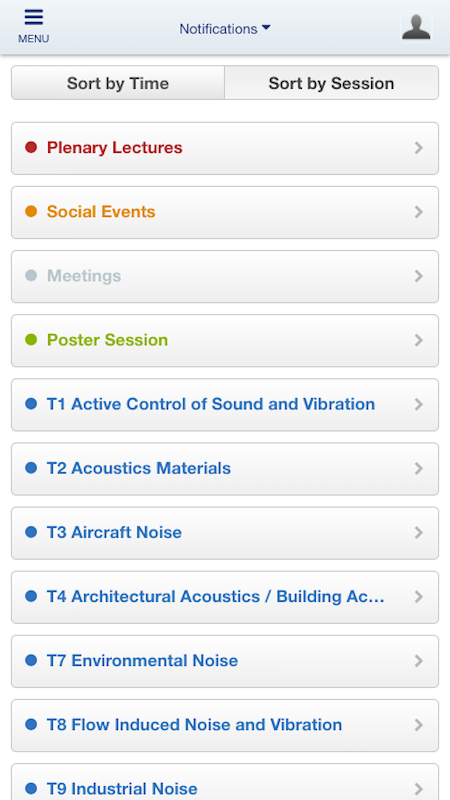This screenshot has height=800, width=450.
Task: Click the red dot beside Plenary Lectures
Action: [31, 148]
